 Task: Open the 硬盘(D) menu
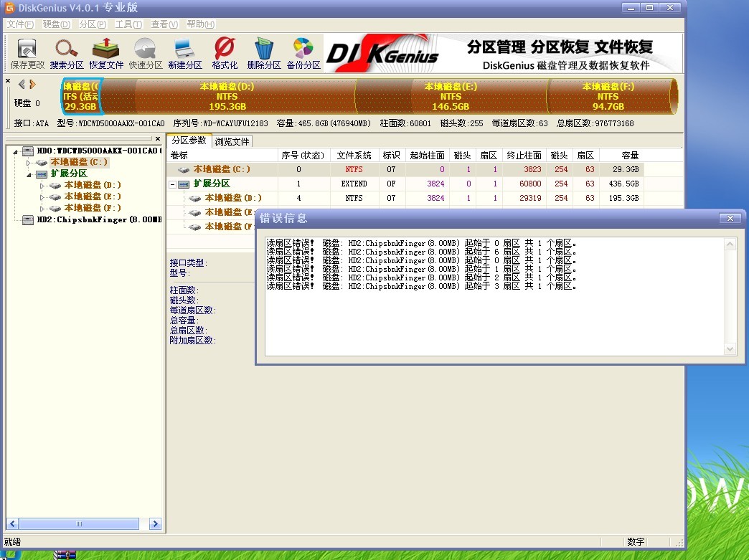point(57,24)
